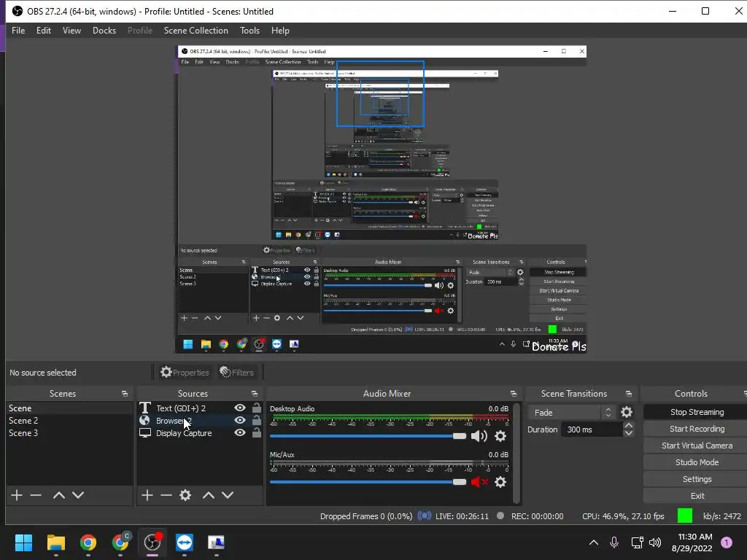
Task: Show hidden tray icons chevron
Action: tap(594, 542)
